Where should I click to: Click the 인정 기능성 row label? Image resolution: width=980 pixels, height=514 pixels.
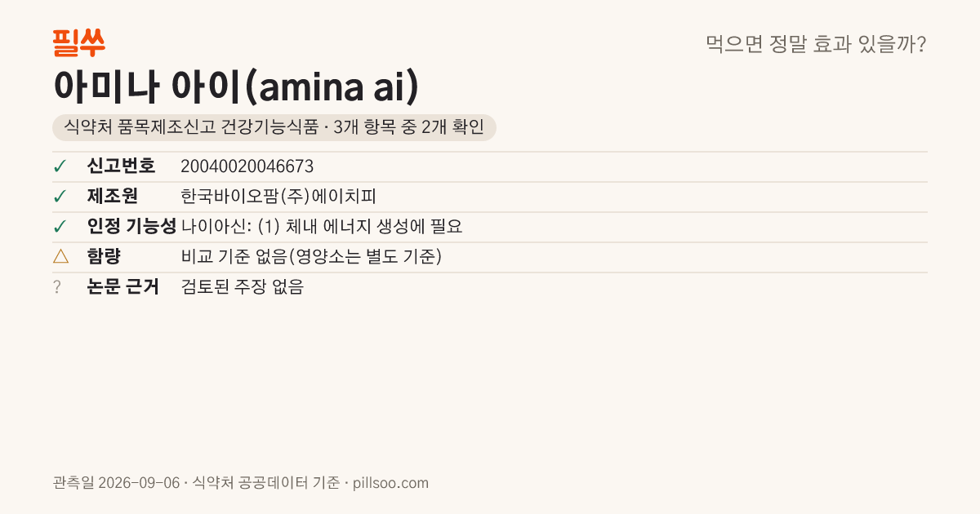131,227
